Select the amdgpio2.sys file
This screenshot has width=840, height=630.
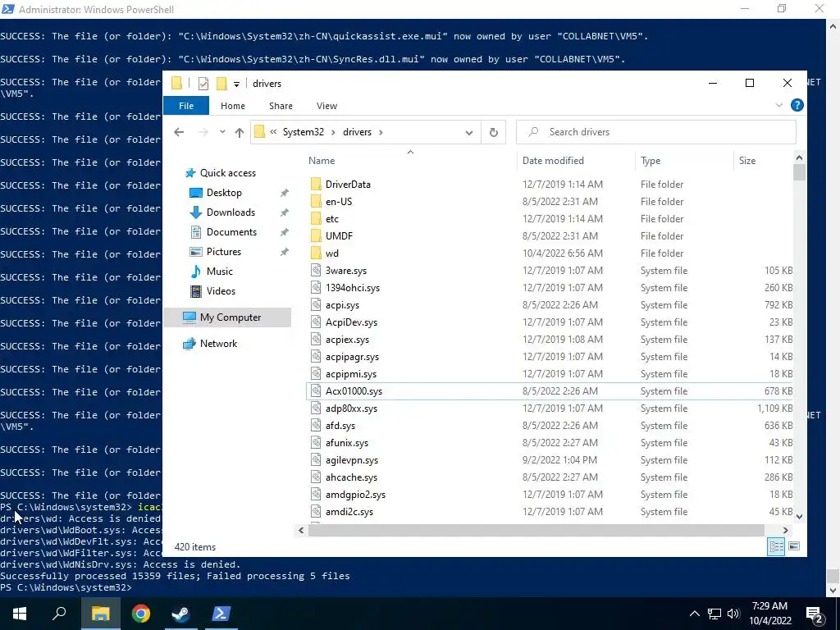(355, 495)
